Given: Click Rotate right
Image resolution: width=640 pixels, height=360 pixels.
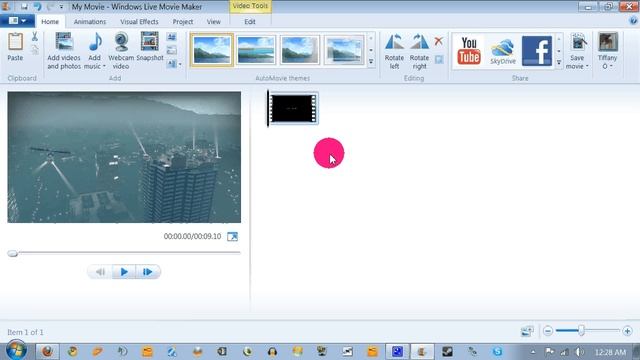Looking at the screenshot, I should pyautogui.click(x=419, y=51).
